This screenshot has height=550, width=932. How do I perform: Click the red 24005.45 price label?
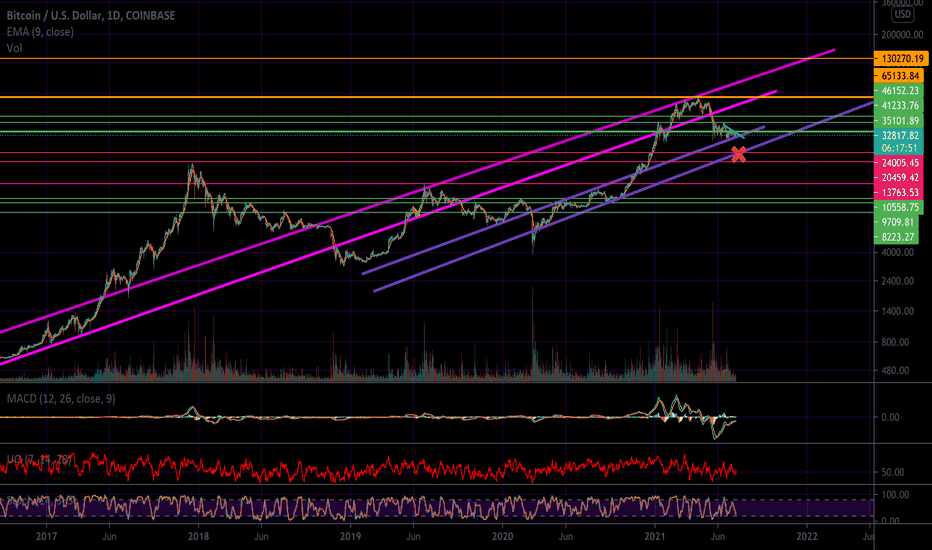pyautogui.click(x=899, y=162)
